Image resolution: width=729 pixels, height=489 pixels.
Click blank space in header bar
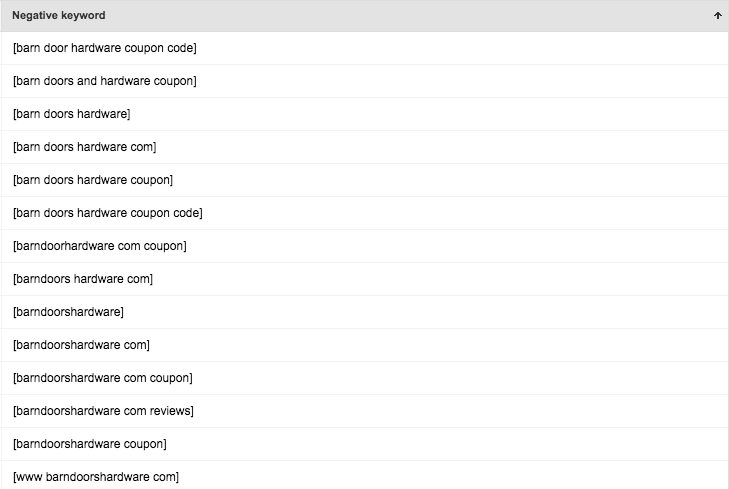[x=409, y=15]
